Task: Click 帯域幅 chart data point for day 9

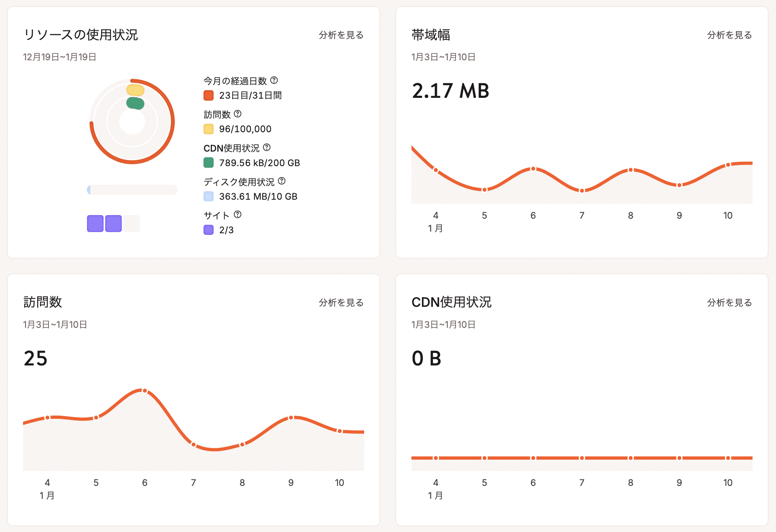Action: (x=679, y=185)
